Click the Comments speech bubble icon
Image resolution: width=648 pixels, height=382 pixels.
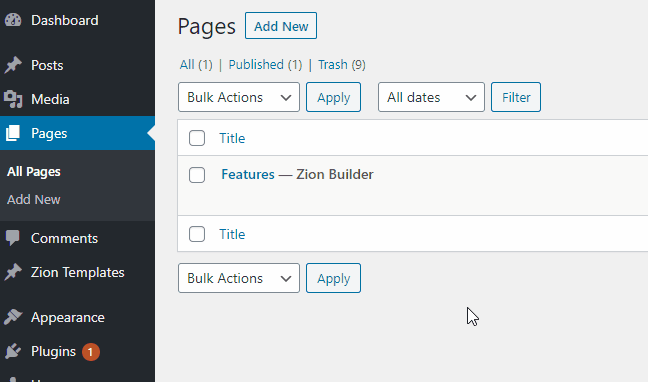13,238
